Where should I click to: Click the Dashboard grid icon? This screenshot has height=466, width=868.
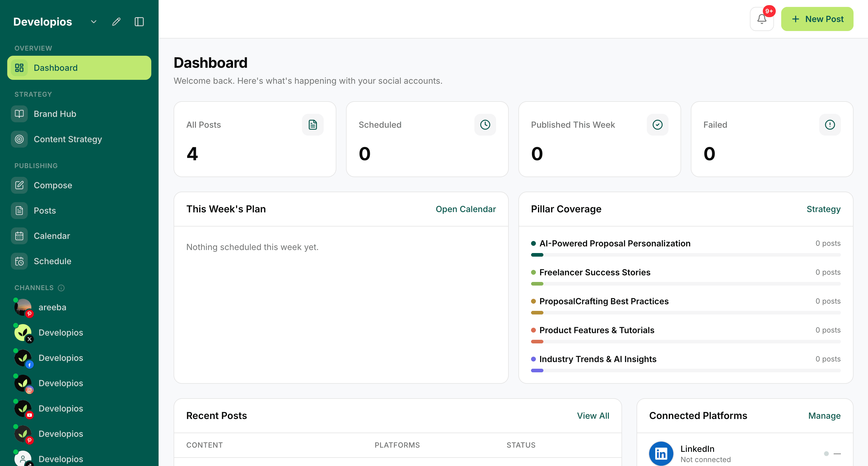point(19,68)
